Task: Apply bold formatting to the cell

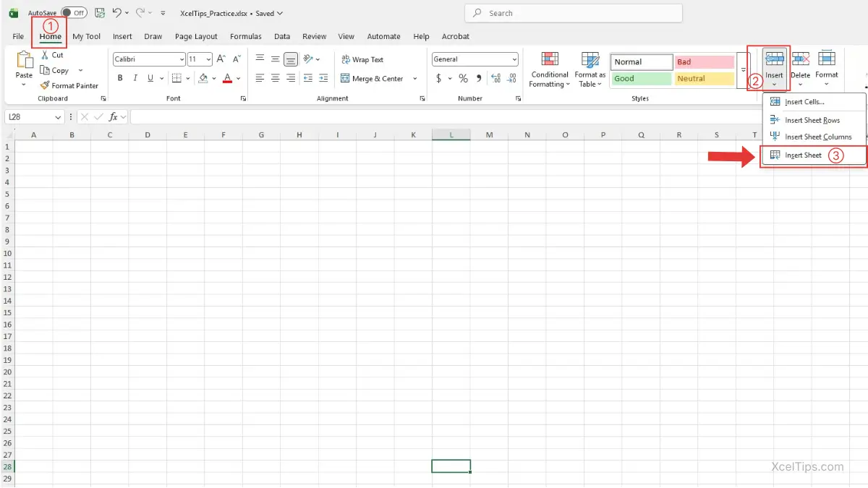Action: (120, 78)
